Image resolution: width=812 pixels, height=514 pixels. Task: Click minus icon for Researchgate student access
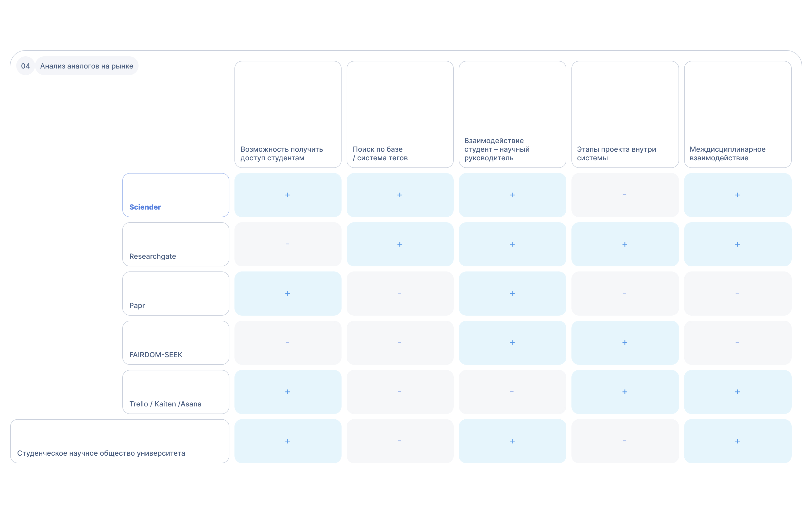287,244
